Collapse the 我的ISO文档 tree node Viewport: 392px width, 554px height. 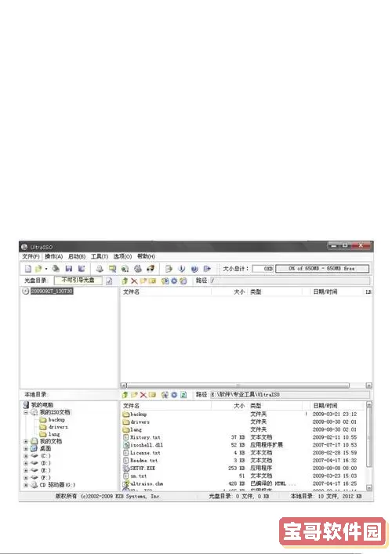(25, 412)
